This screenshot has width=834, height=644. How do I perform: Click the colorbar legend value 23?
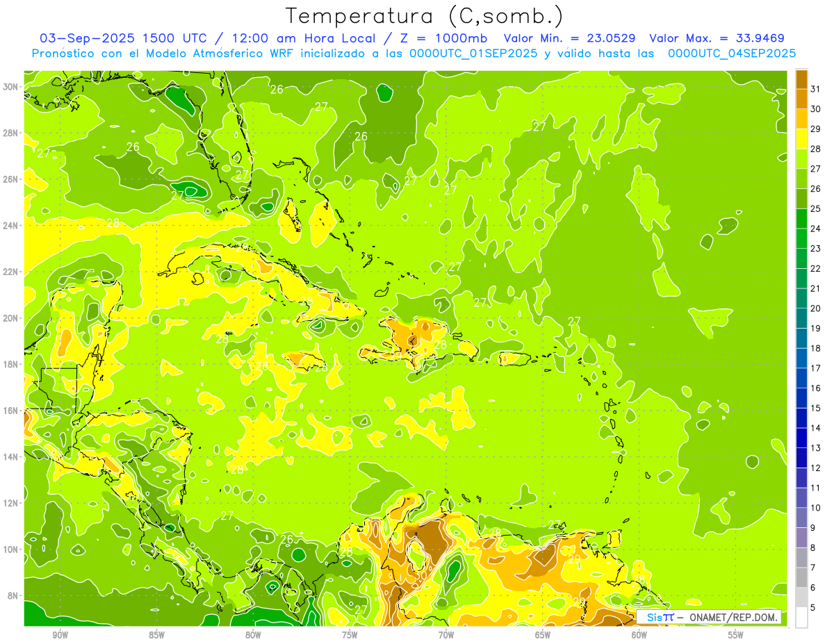815,249
